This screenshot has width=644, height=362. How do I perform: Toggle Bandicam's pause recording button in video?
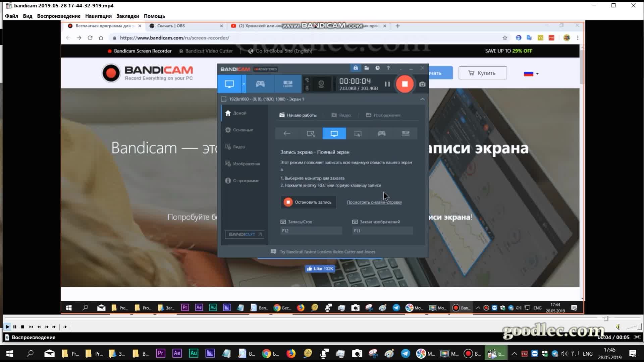pyautogui.click(x=387, y=84)
